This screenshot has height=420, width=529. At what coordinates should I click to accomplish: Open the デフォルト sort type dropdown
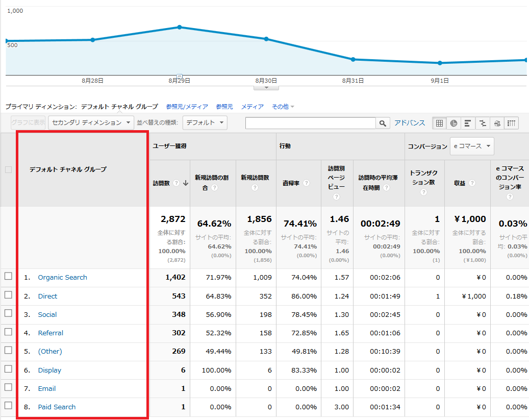point(205,122)
